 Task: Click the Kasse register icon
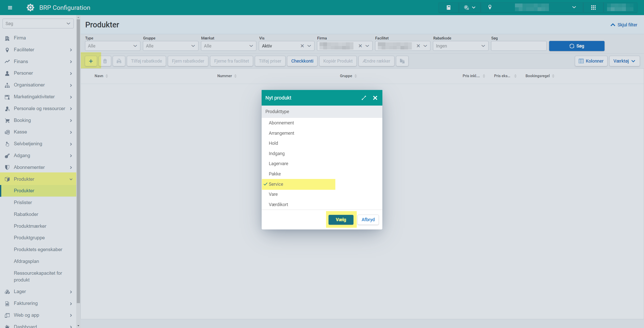(7, 132)
